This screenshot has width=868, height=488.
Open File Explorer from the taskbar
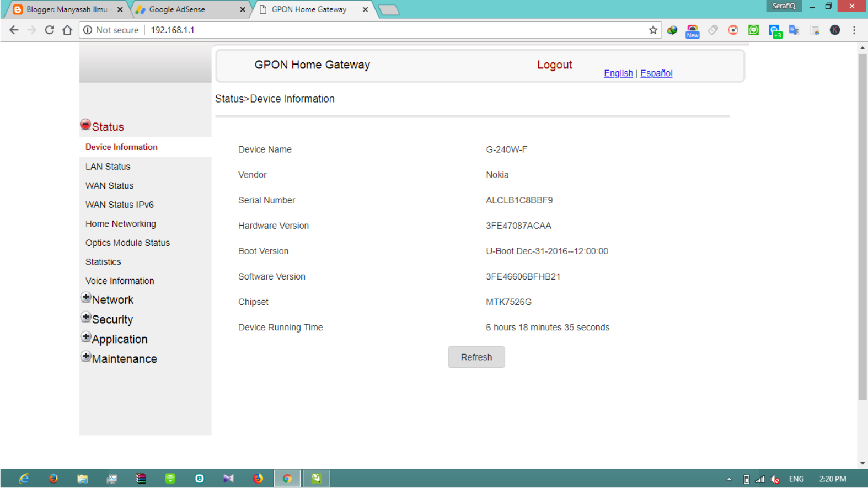click(83, 479)
